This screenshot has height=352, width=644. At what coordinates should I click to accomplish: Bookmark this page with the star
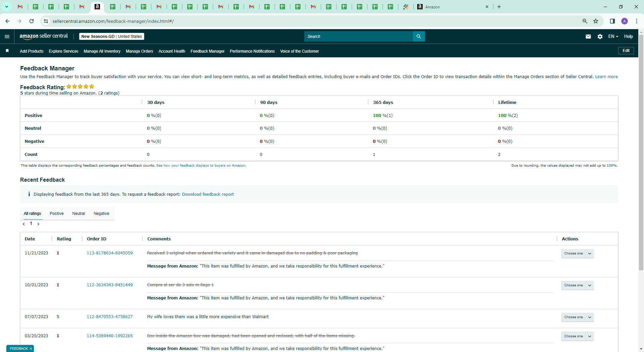596,21
